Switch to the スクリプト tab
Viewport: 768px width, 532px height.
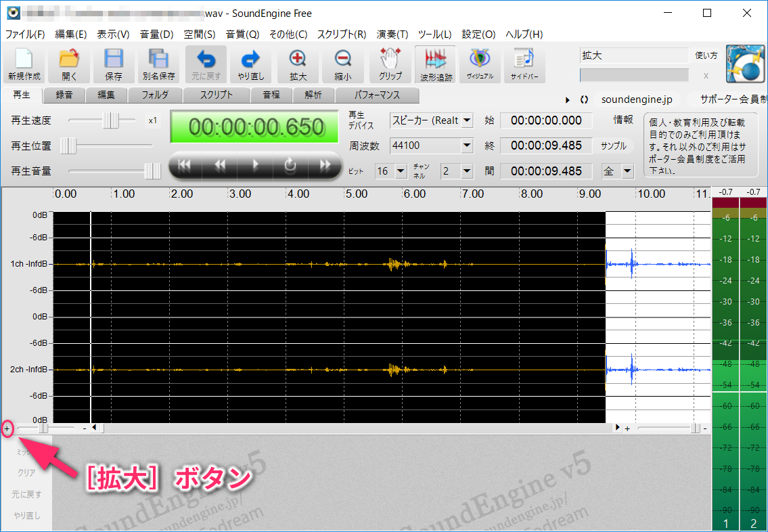217,95
